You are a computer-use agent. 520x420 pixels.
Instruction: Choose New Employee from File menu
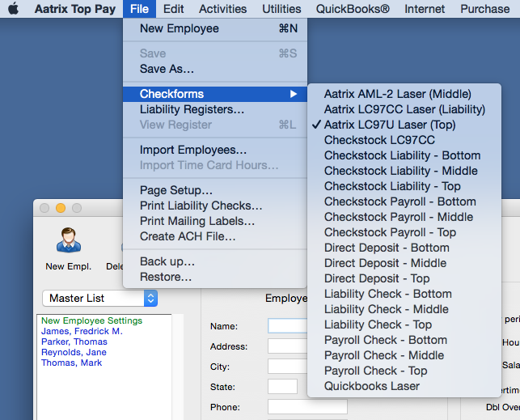pyautogui.click(x=215, y=28)
